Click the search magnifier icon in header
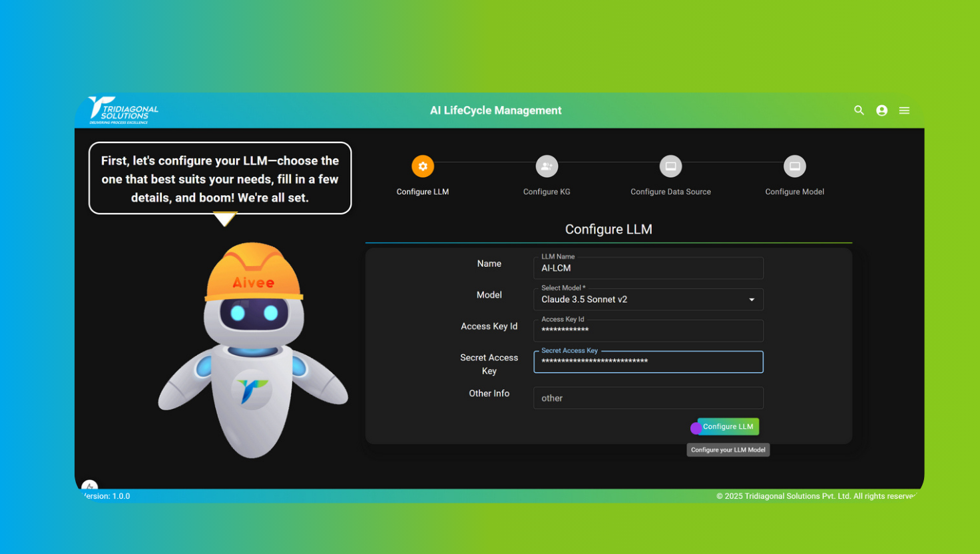This screenshot has height=554, width=980. pyautogui.click(x=859, y=111)
